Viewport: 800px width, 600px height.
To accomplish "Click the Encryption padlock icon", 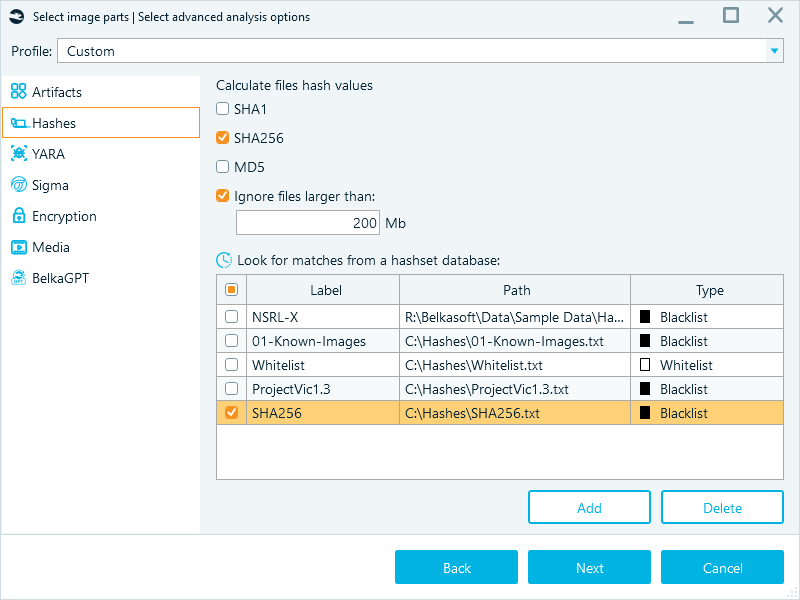I will coord(18,216).
